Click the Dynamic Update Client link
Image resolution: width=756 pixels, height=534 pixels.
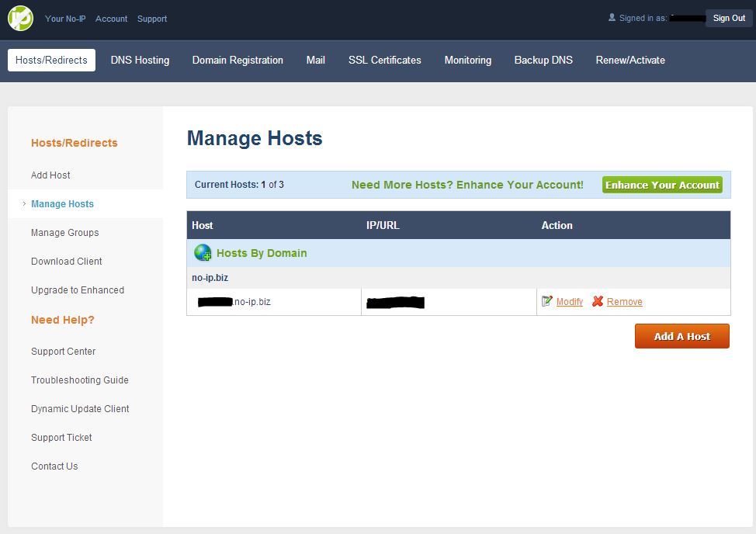tap(80, 409)
